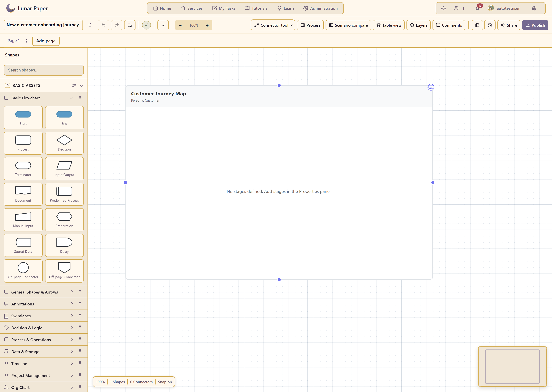Image resolution: width=552 pixels, height=392 pixels.
Task: Click the diagram title field
Action: tap(43, 25)
